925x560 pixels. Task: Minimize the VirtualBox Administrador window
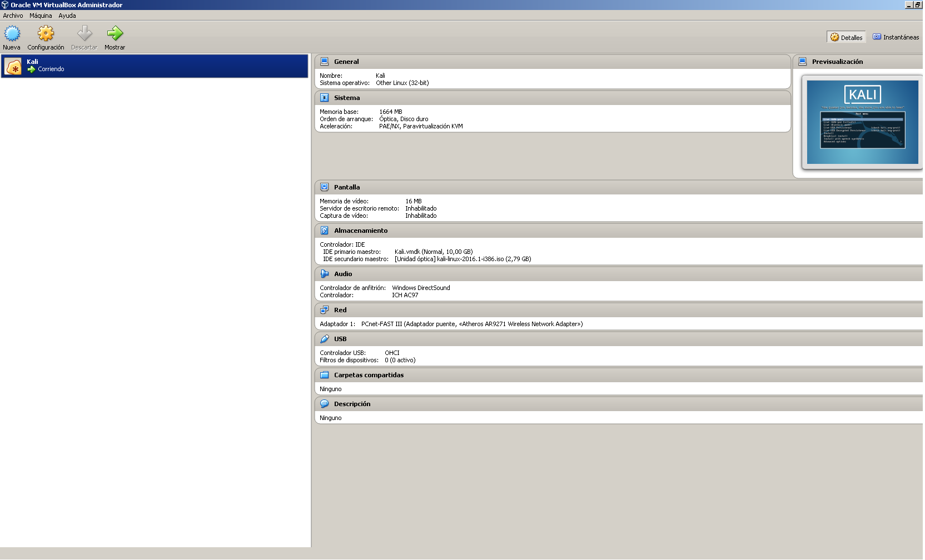coord(909,5)
